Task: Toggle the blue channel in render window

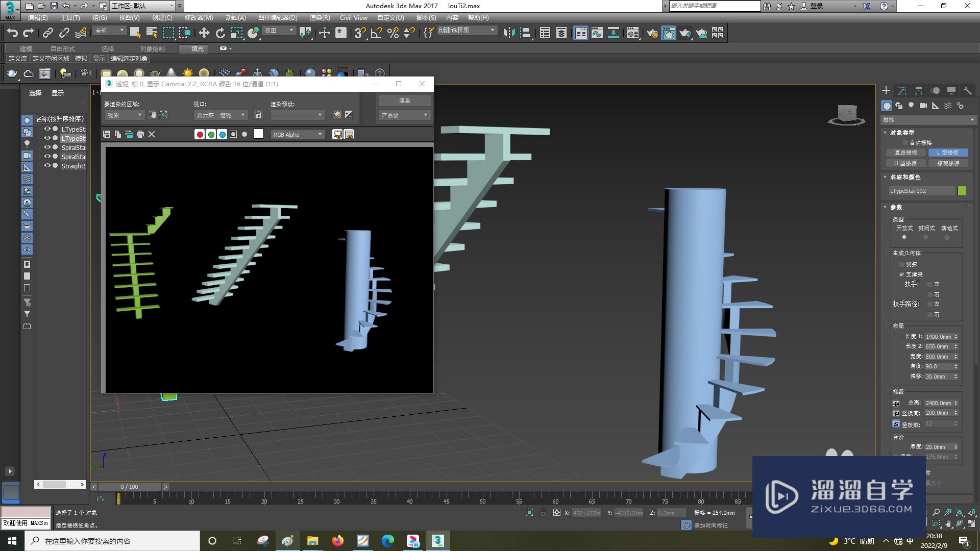Action: [222, 134]
